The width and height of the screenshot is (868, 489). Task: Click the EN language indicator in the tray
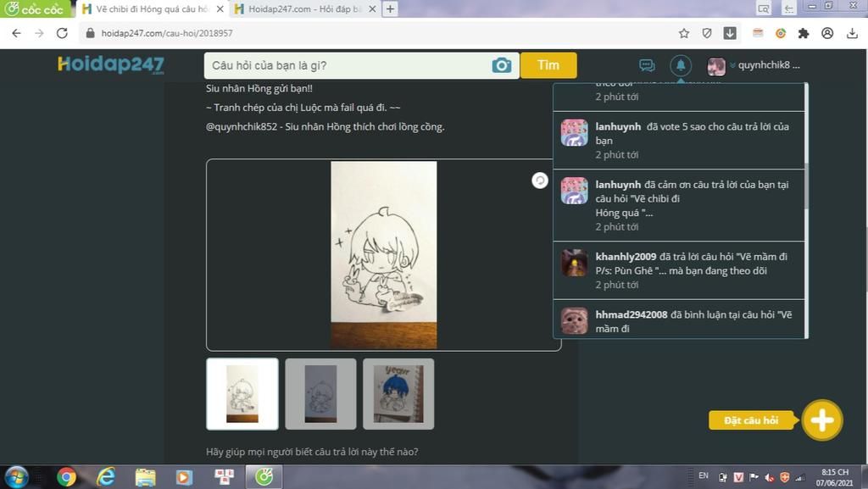click(x=704, y=475)
